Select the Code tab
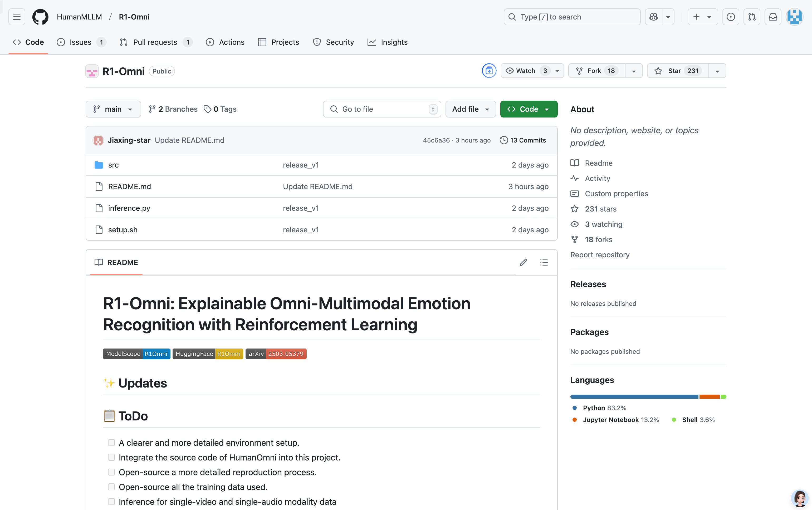812x510 pixels. pyautogui.click(x=28, y=42)
